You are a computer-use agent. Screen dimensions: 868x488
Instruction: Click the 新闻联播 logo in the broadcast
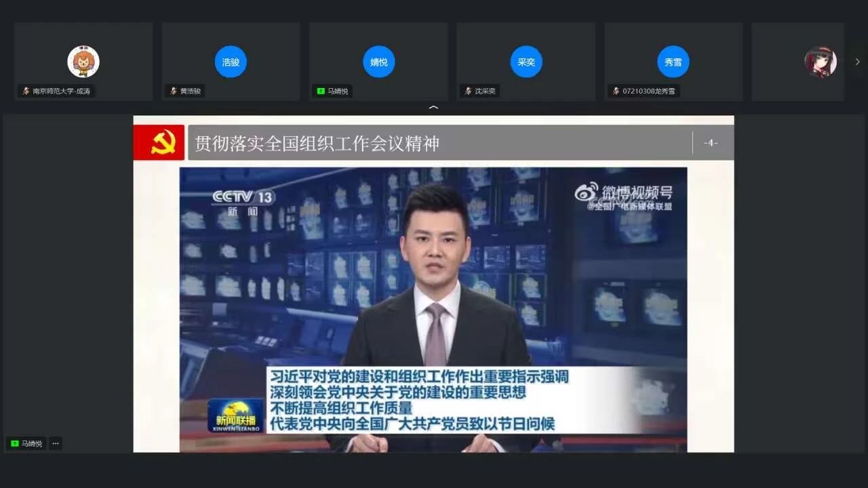(235, 415)
